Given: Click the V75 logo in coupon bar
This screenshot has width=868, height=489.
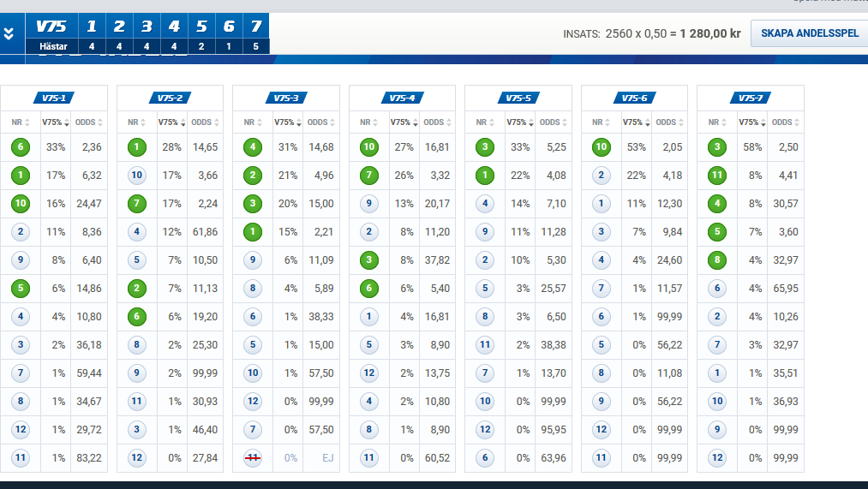Looking at the screenshot, I should (x=51, y=26).
